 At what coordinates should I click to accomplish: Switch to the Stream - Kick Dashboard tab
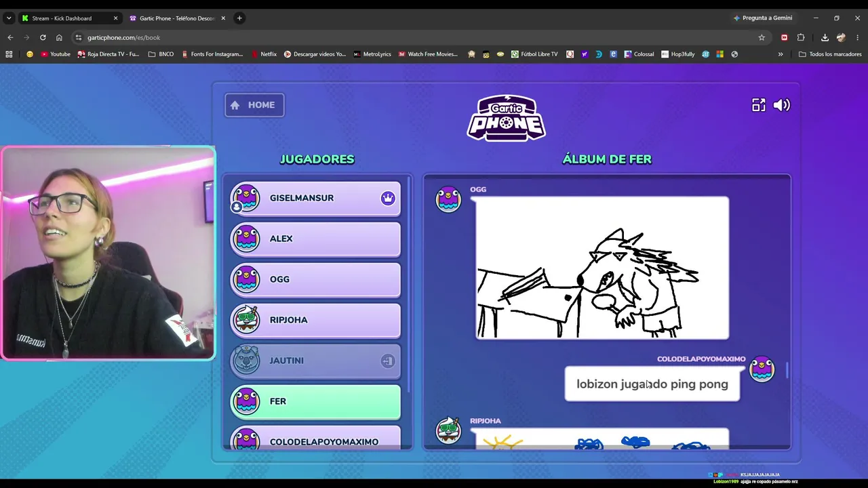tap(69, 18)
